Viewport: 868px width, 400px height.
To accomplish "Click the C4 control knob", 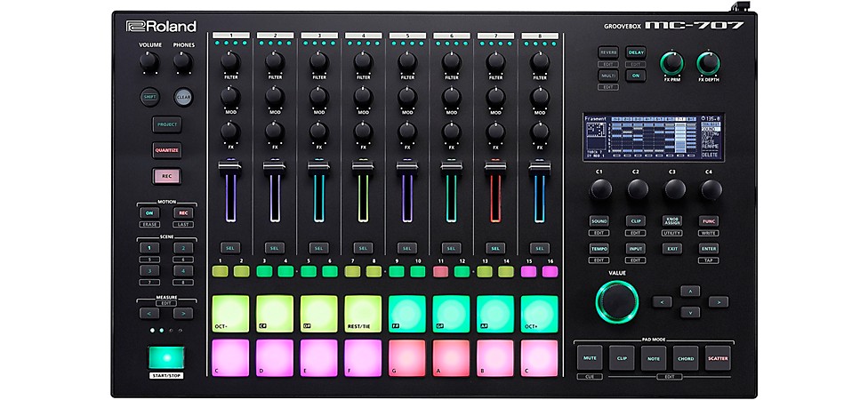I will point(711,189).
